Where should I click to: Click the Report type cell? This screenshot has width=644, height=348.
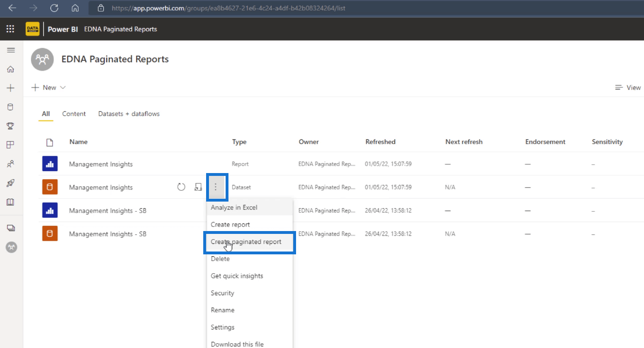pos(240,164)
